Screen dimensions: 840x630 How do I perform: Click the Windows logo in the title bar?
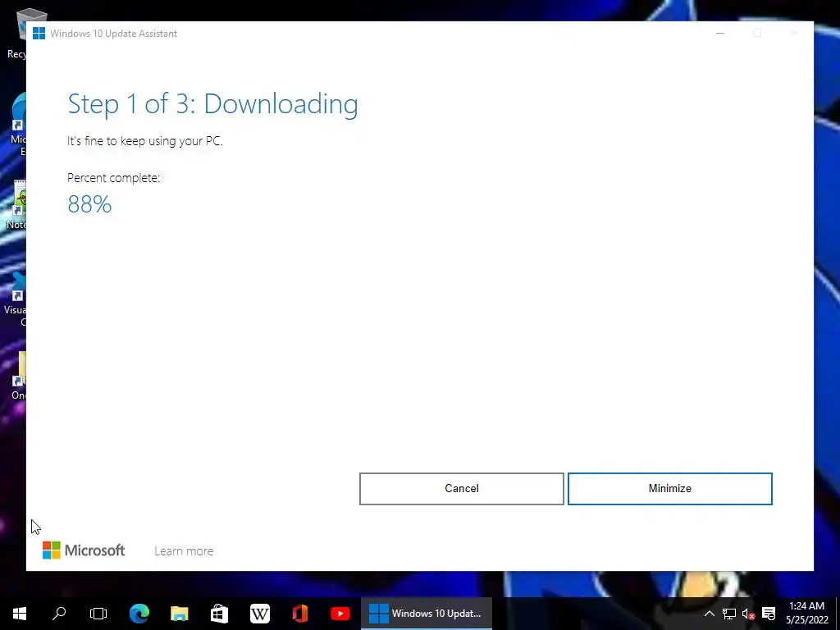[39, 33]
